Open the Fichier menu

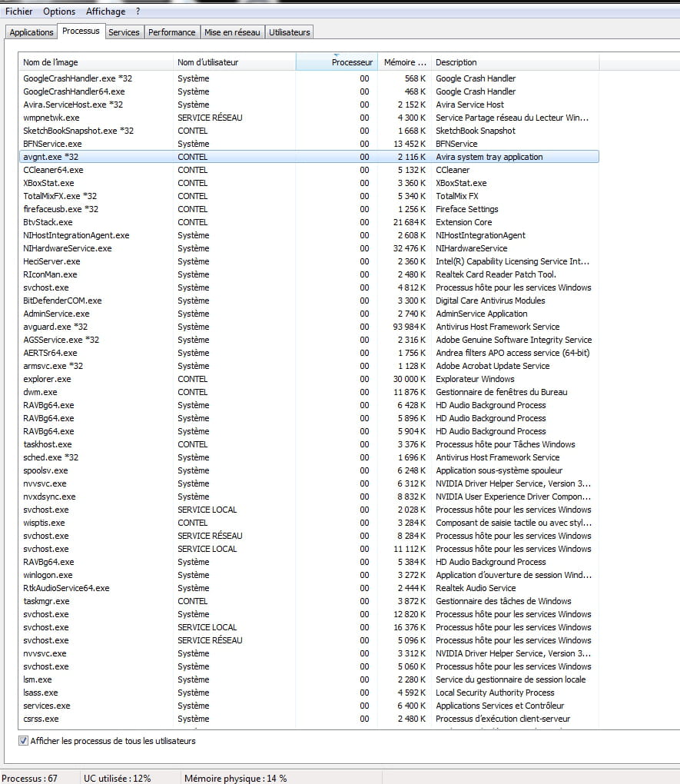pyautogui.click(x=18, y=11)
